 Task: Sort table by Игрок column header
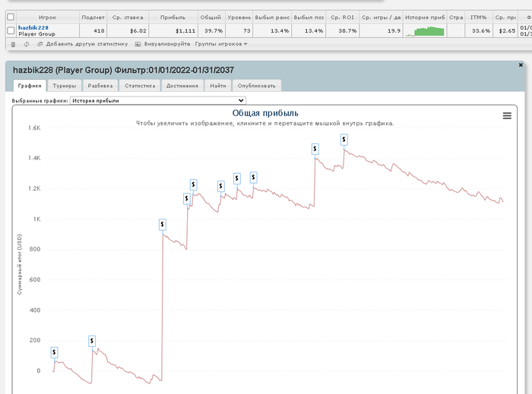click(47, 17)
